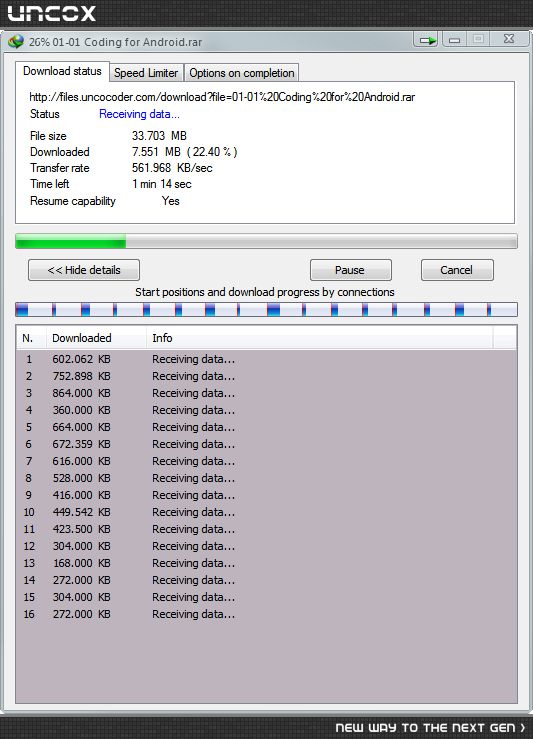
Task: Click the time left '1 min 14 sec'
Action: pos(162,184)
